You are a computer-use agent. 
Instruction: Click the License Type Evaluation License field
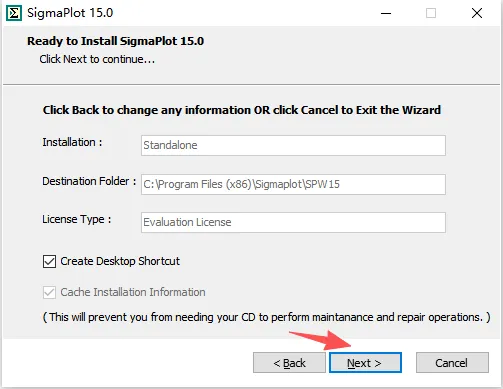pos(293,222)
